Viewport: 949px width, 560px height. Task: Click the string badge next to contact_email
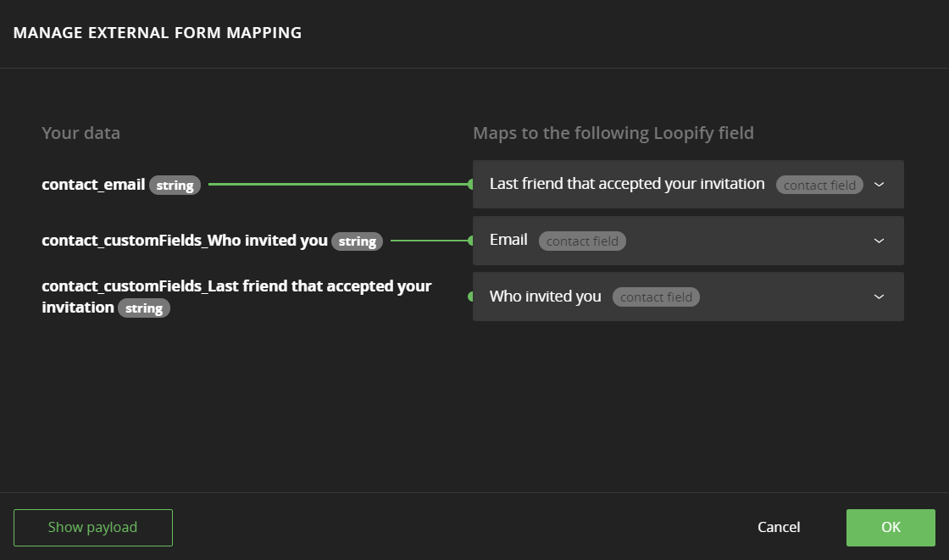[x=175, y=185]
